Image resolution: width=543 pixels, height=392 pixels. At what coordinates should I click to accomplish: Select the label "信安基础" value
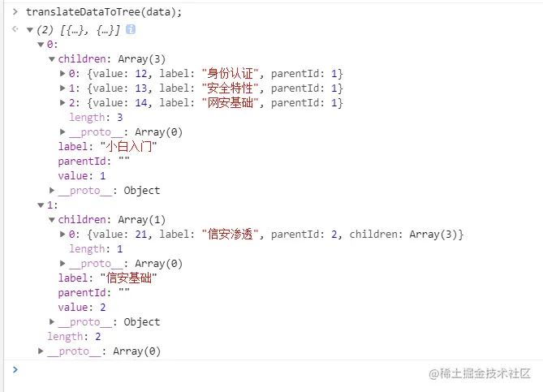point(128,278)
